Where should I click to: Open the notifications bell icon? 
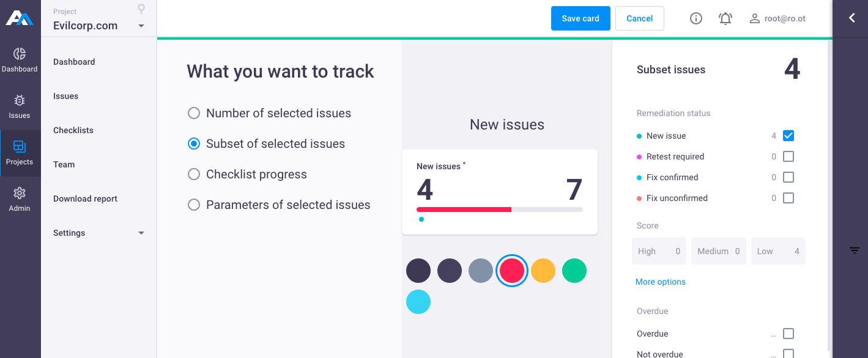[x=725, y=18]
